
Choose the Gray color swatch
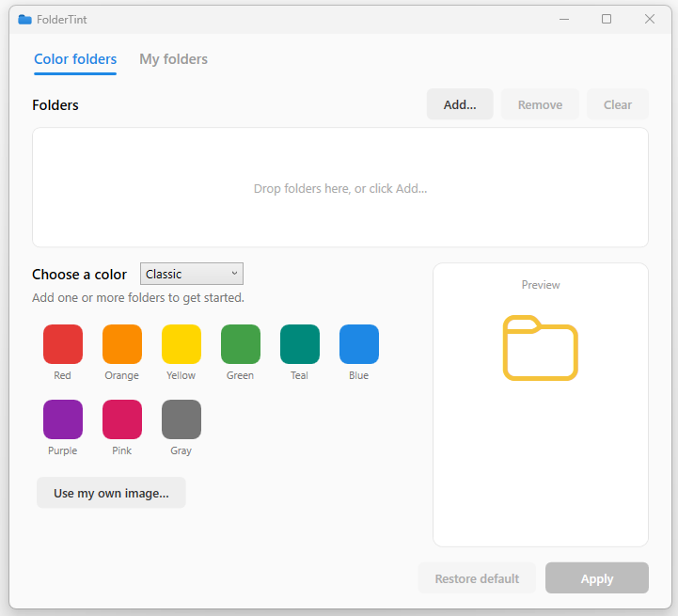click(181, 419)
